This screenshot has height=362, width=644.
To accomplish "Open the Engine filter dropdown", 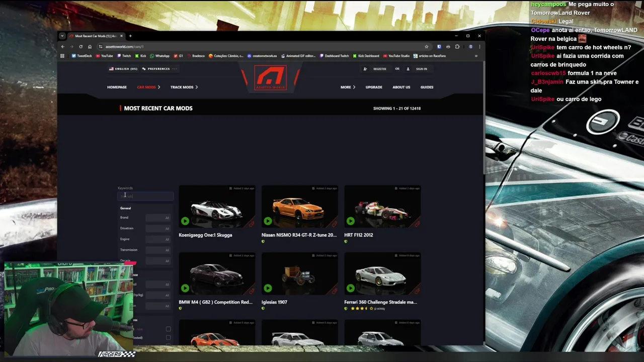I will click(x=159, y=239).
